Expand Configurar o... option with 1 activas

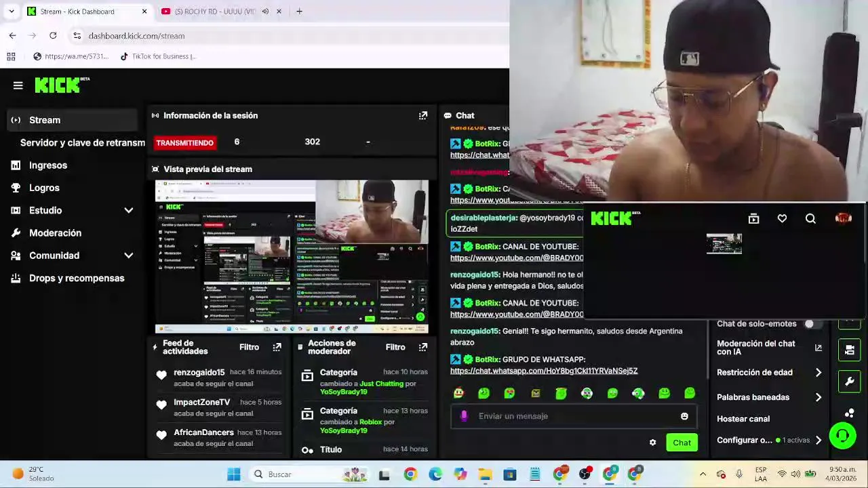[818, 440]
